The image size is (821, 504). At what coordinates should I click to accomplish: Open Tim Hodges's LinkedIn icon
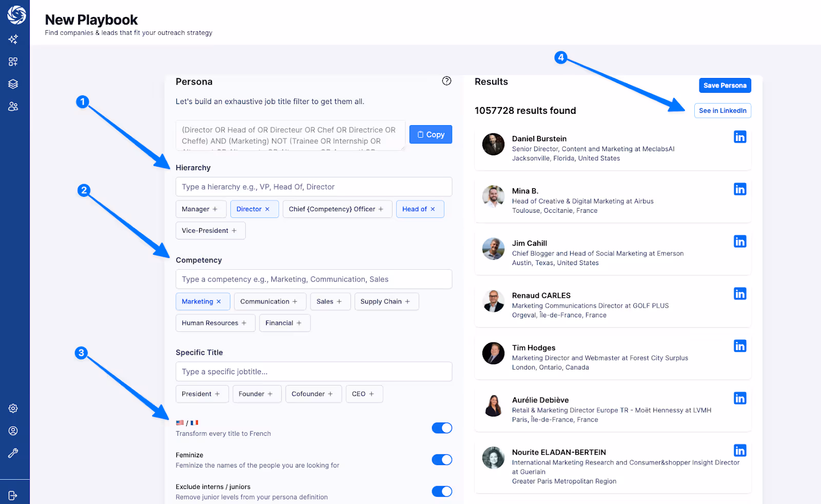(x=740, y=346)
